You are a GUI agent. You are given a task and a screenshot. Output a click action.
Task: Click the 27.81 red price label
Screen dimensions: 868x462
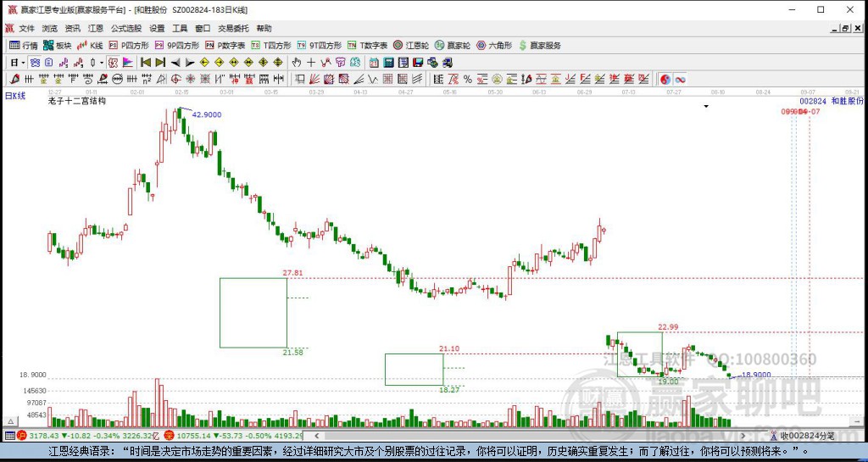[x=292, y=273]
